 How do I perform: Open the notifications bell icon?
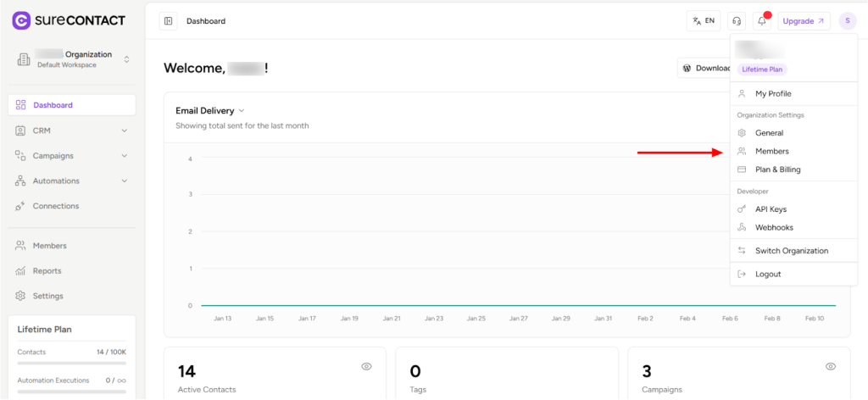761,21
